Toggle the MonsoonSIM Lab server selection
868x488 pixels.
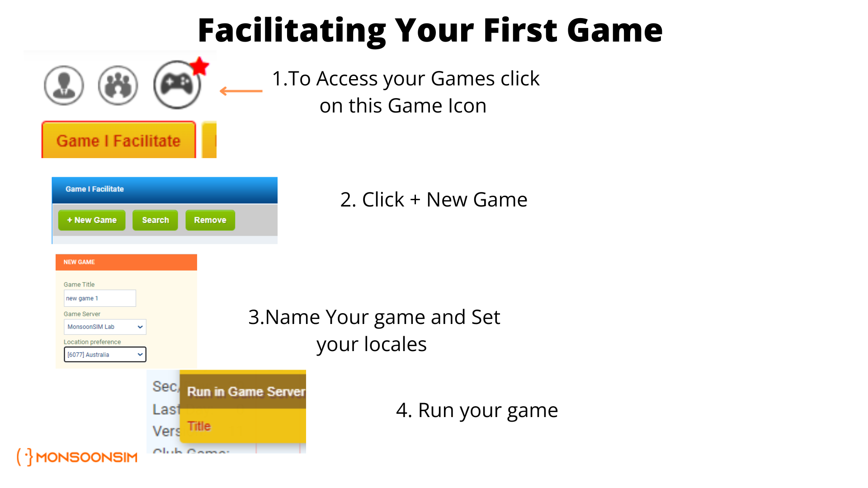coord(104,327)
